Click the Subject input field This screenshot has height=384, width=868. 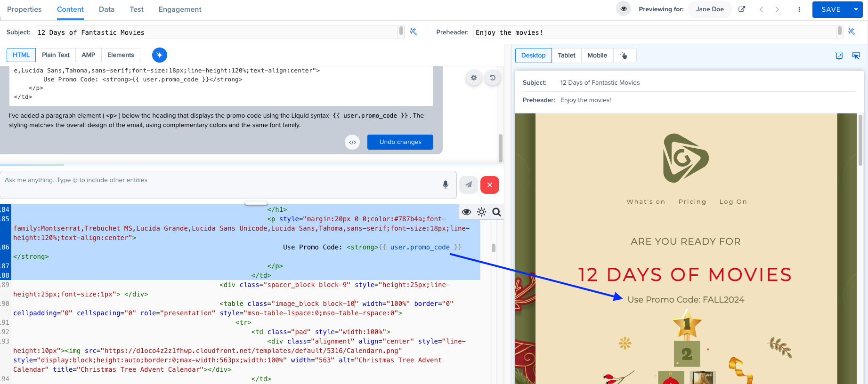(217, 32)
